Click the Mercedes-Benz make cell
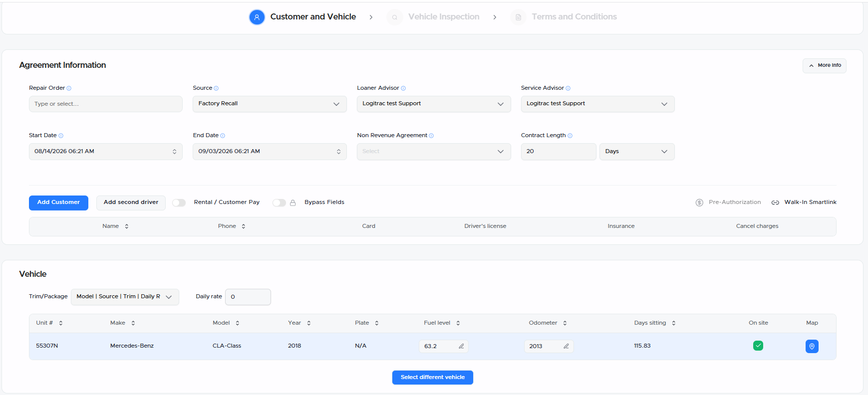This screenshot has height=395, width=868. (x=132, y=346)
